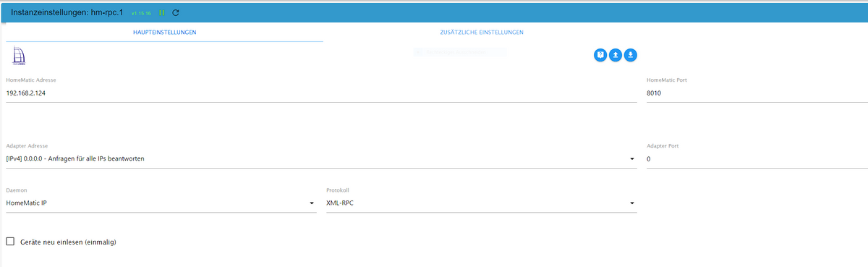Switch to Haupteinstellungen tab
The width and height of the screenshot is (868, 267).
click(164, 33)
